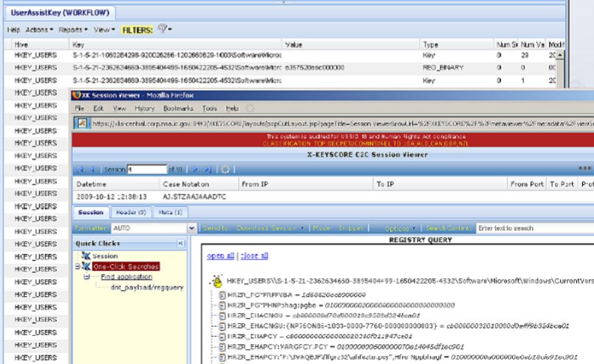Open the Firefox Help menu
Screen dimensions: 594x364
click(232, 109)
